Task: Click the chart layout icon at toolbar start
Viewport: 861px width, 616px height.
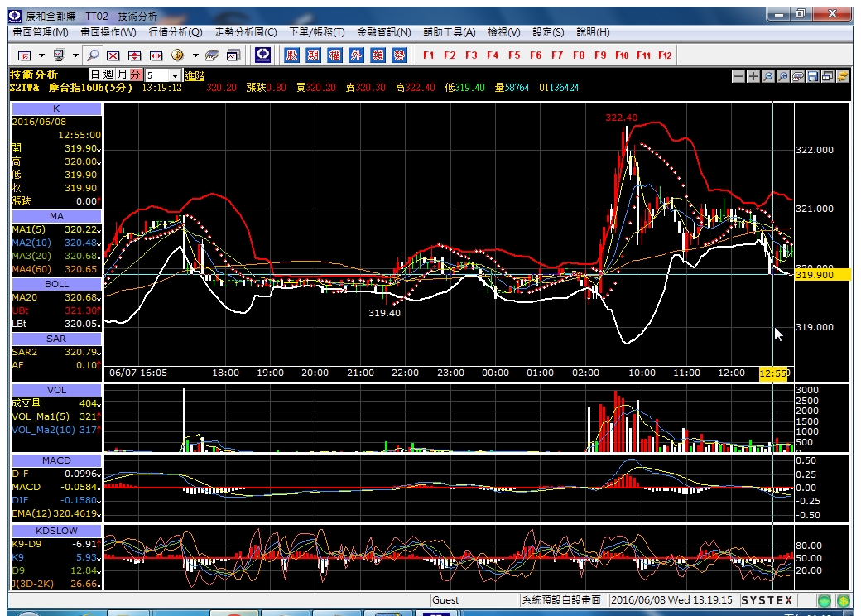Action: 25,55
